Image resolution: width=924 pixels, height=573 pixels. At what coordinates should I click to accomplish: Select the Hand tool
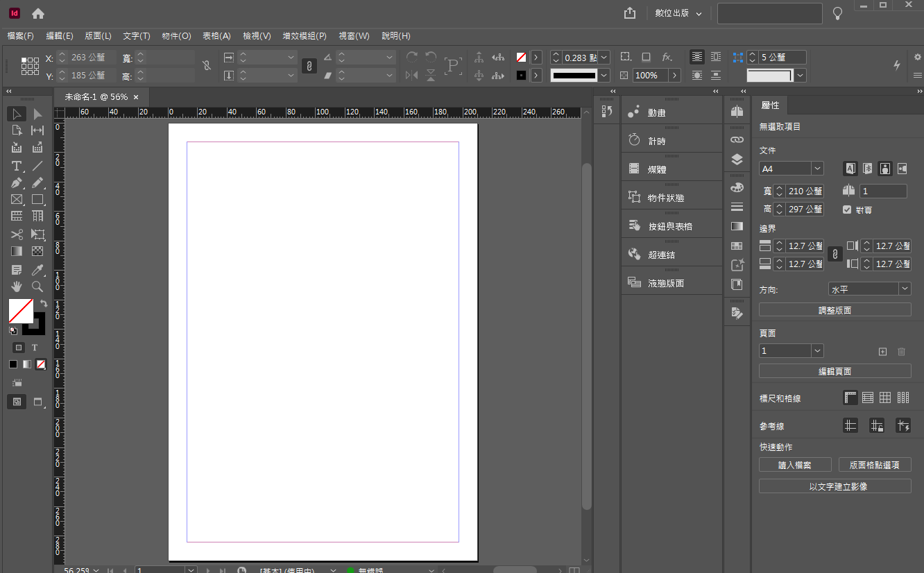[17, 286]
